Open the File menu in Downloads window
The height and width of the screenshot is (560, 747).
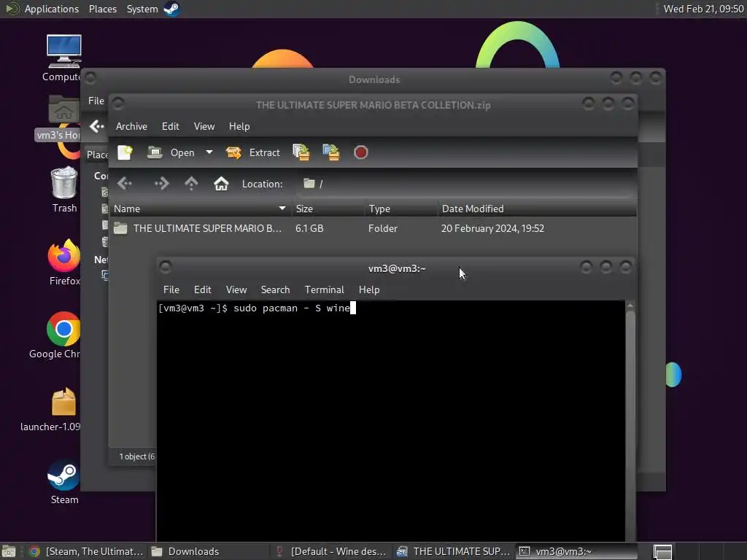tap(96, 101)
